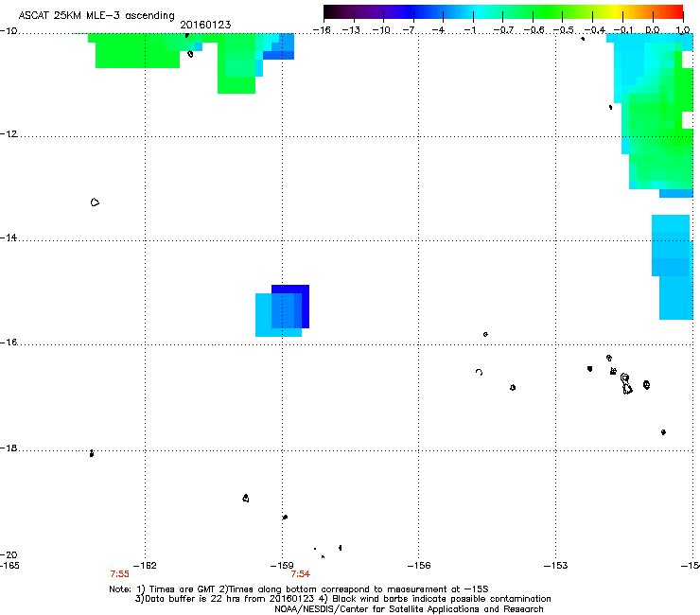The width and height of the screenshot is (700, 615).
Task: Click the color bar label -13
Action: 351,30
